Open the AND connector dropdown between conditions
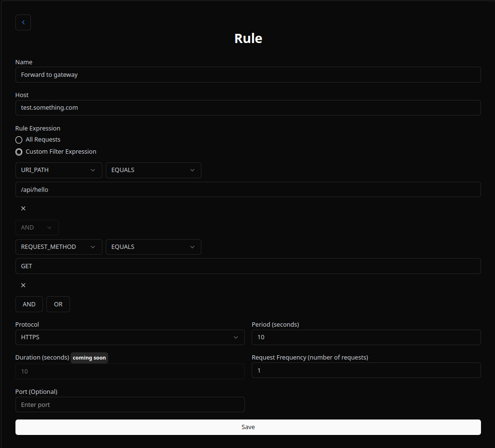 tap(37, 228)
